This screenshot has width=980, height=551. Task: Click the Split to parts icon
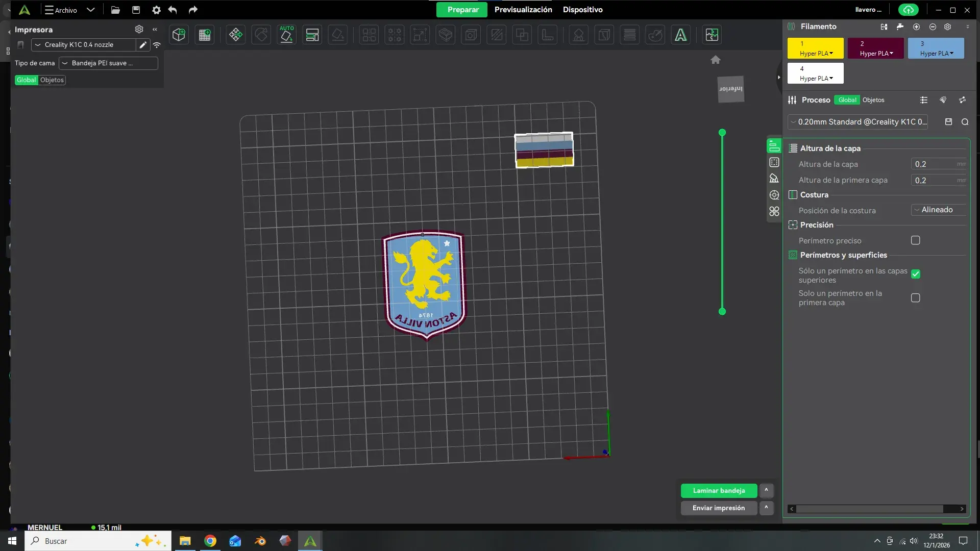395,35
